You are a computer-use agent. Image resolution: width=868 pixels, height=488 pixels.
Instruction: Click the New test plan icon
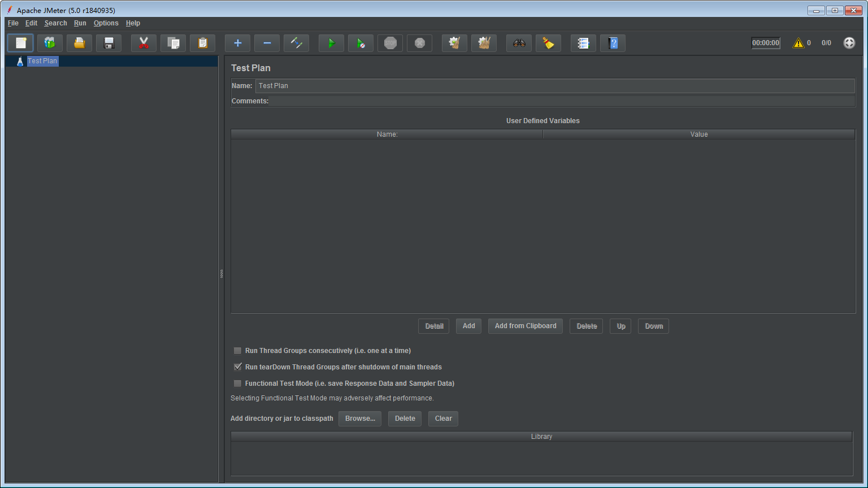coord(20,43)
